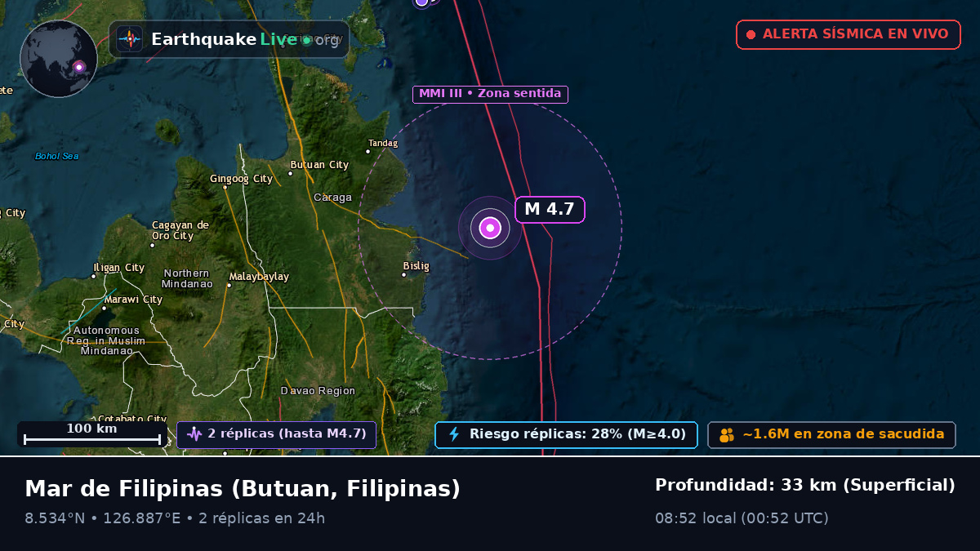Screen dimensions: 980x551
Task: Click the EarthquakeLive.org title text
Action: [x=245, y=39]
